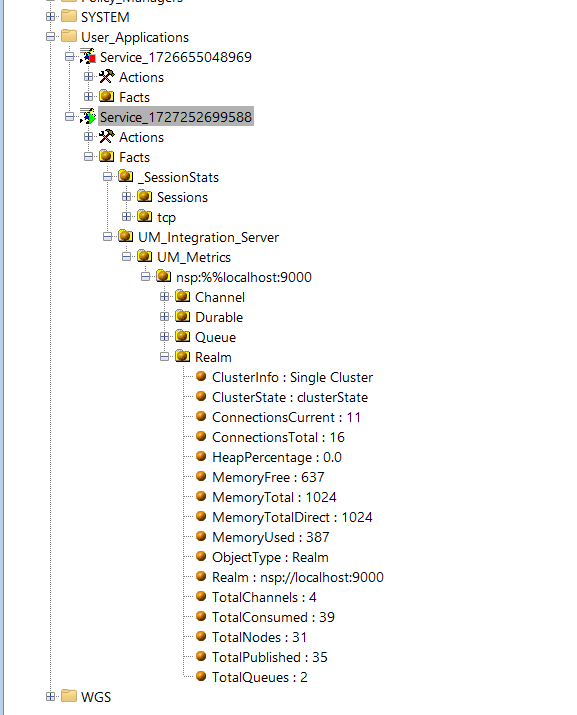Select the 'Realm : nsp://localhost:9000' row
This screenshot has width=577, height=715.
(x=298, y=577)
